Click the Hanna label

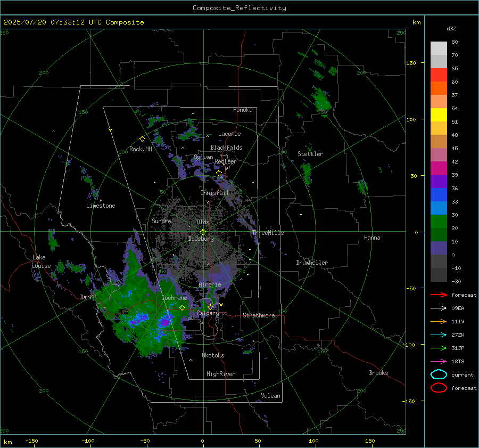click(372, 238)
